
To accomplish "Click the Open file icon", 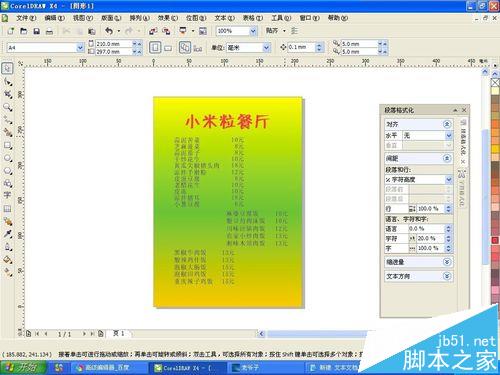I will 23,31.
